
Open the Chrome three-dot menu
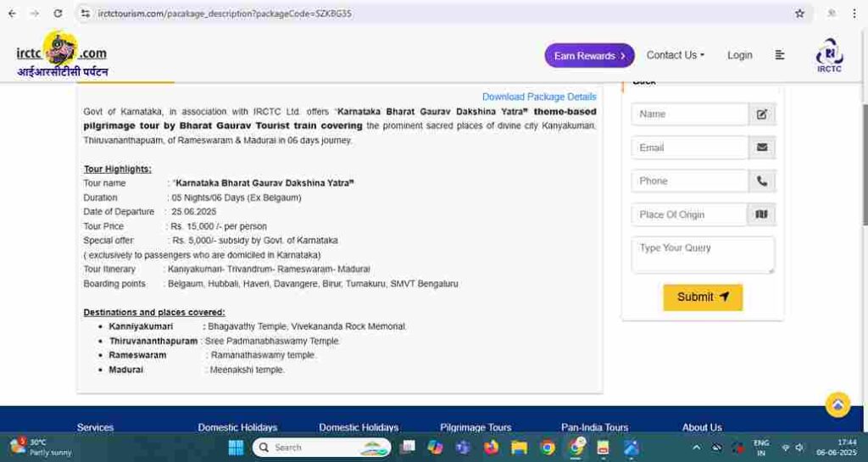coord(855,14)
